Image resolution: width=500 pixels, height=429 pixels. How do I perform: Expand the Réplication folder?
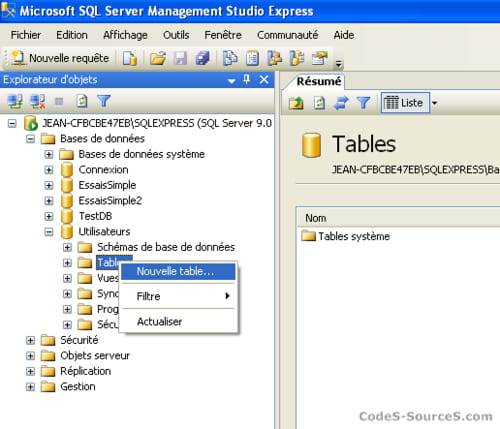[30, 371]
